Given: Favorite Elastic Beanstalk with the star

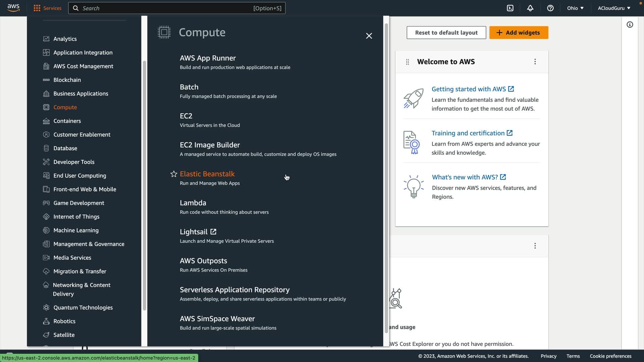Looking at the screenshot, I should tap(173, 174).
